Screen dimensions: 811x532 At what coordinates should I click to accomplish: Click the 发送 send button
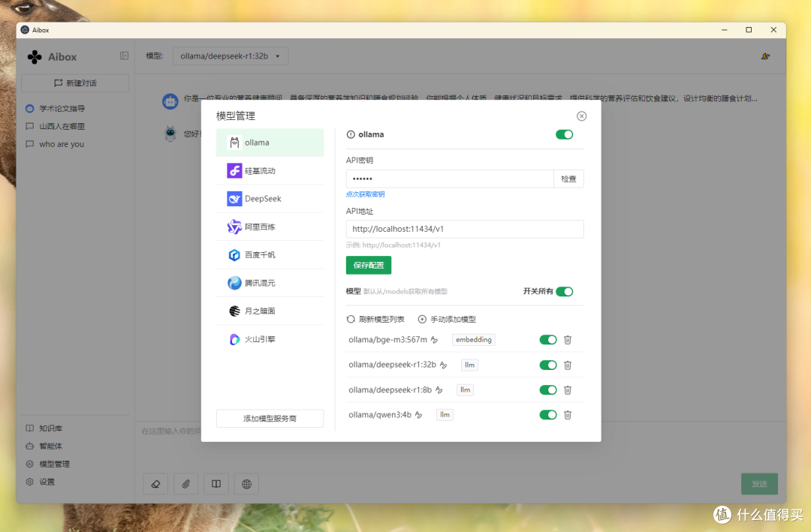click(x=759, y=484)
